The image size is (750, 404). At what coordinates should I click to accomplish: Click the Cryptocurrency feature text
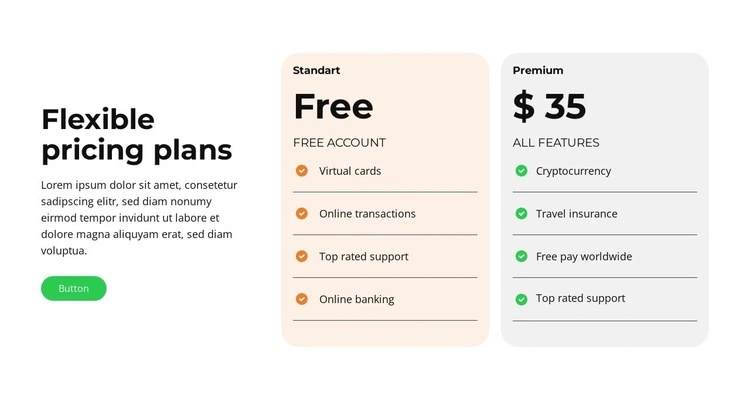[573, 171]
